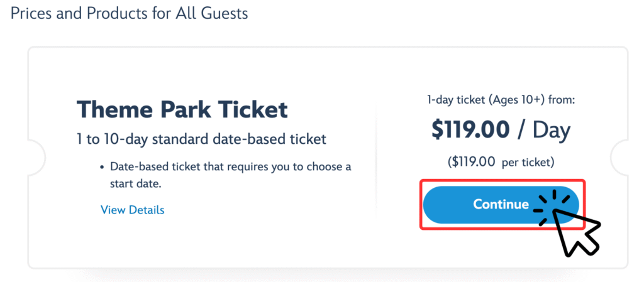The image size is (644, 282).
Task: Click the bullet point dot before Date-based
Action: (x=102, y=168)
